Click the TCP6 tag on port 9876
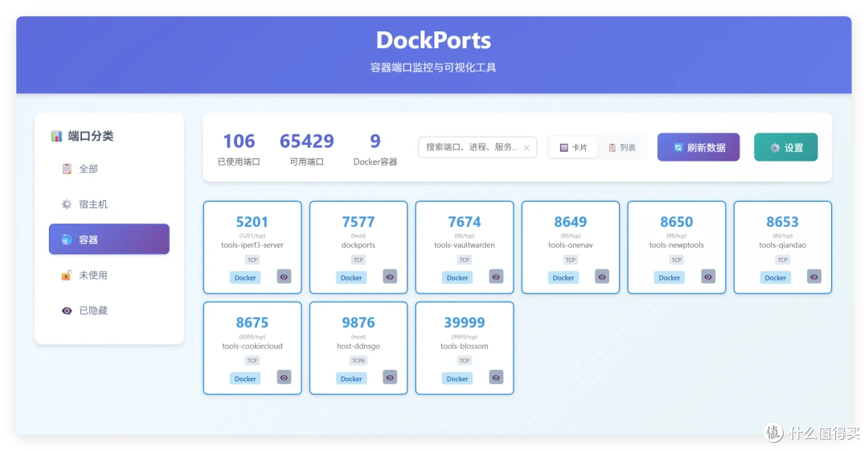Image resolution: width=868 pixels, height=451 pixels. [x=358, y=361]
